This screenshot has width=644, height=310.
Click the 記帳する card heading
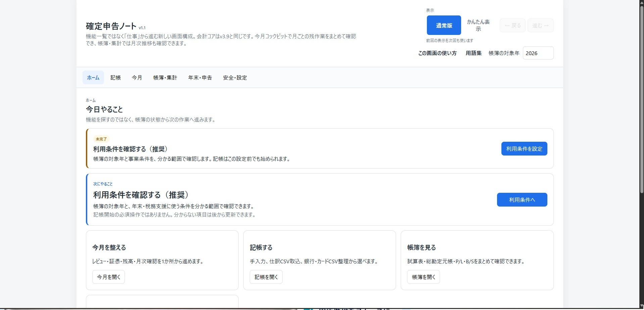261,248
